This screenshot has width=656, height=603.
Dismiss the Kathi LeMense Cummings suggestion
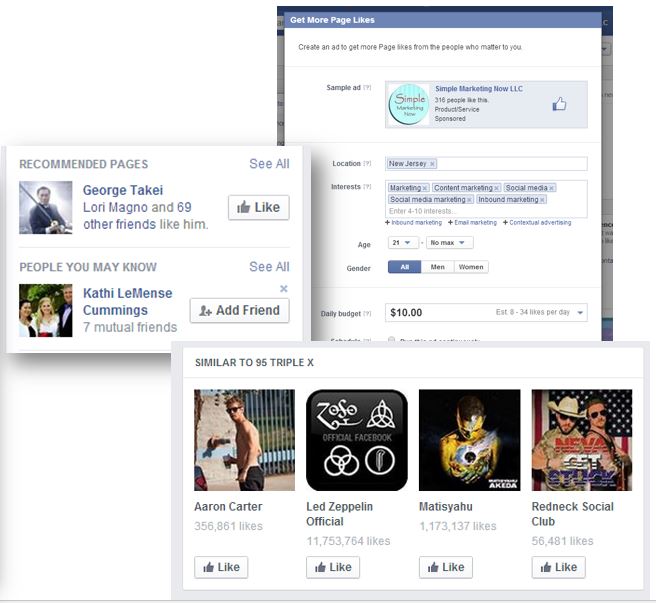[284, 288]
